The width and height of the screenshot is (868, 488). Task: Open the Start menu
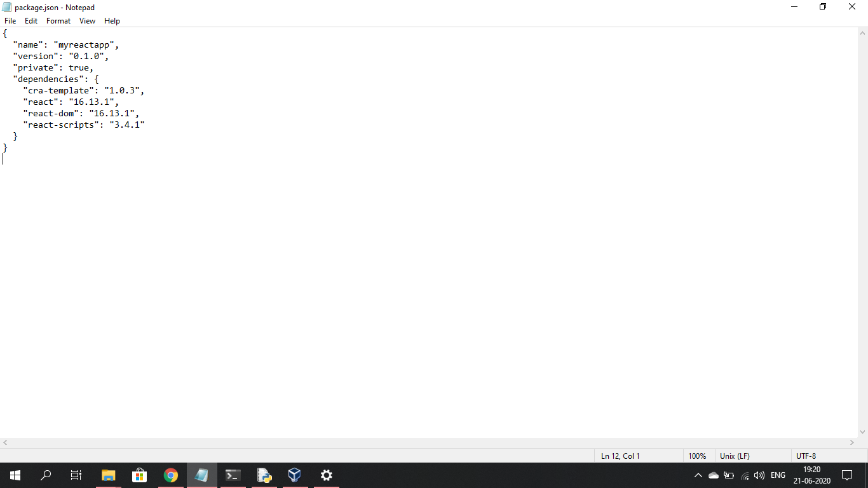click(x=14, y=475)
